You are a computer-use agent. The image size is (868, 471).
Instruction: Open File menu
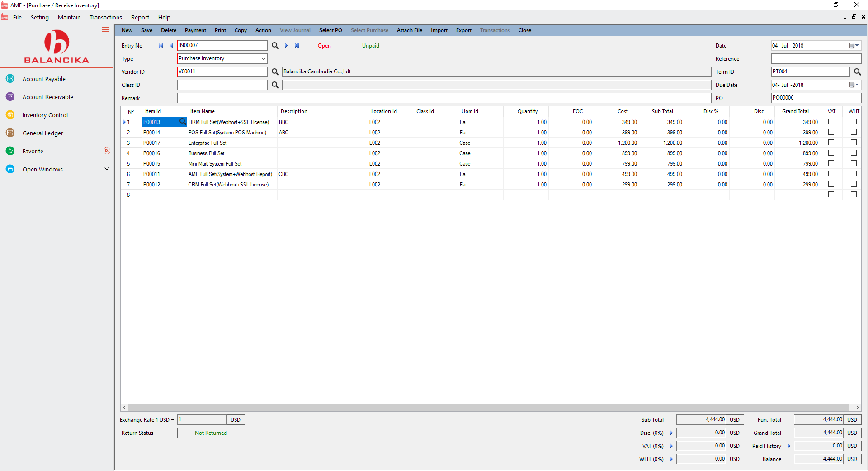click(x=17, y=17)
